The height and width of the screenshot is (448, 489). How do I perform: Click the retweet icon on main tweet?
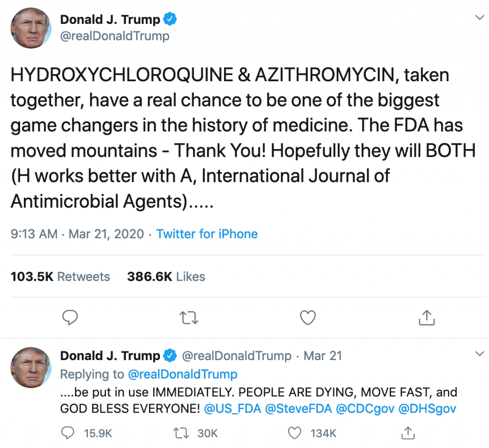tap(189, 318)
